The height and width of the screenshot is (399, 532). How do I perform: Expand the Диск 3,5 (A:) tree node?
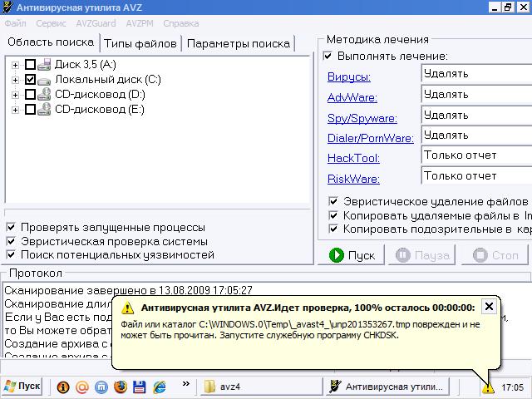pos(15,65)
